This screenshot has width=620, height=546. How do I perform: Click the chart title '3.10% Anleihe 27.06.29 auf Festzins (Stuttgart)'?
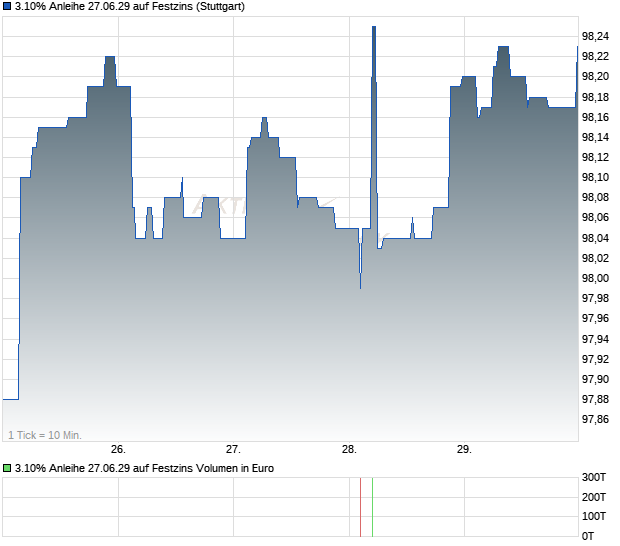pyautogui.click(x=130, y=6)
